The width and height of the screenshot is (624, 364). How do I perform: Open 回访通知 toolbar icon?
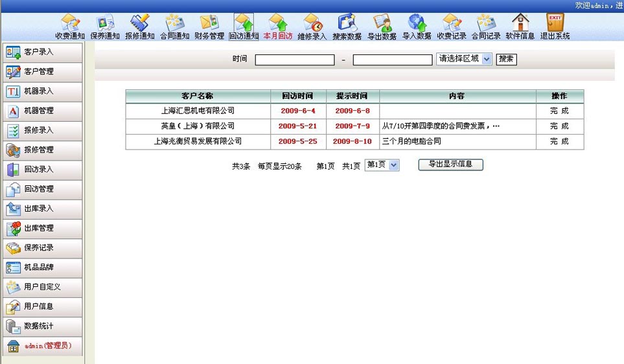point(244,27)
